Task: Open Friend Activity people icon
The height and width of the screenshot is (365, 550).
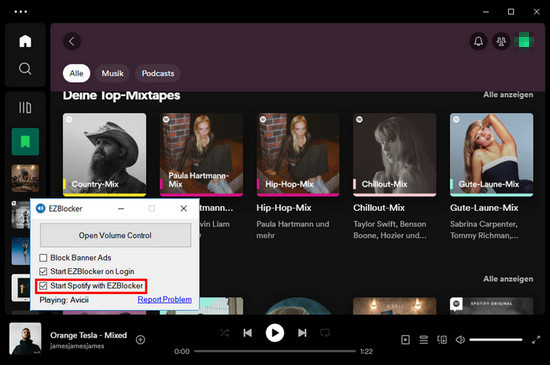Action: coord(501,41)
